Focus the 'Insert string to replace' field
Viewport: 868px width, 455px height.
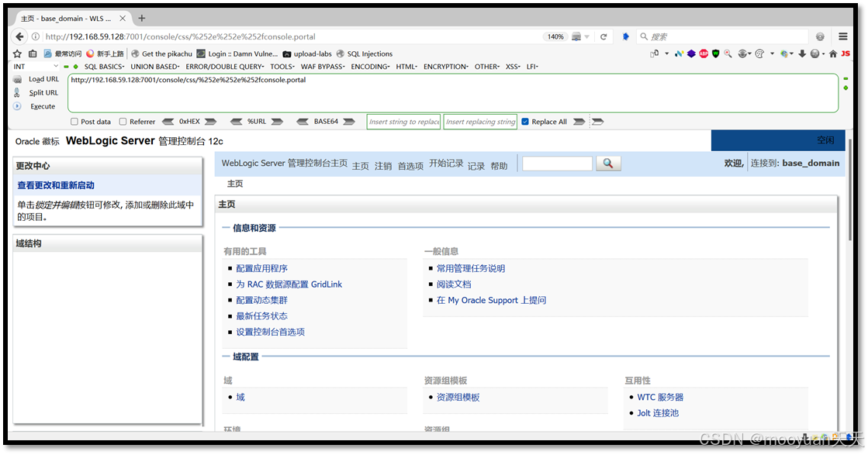click(403, 122)
